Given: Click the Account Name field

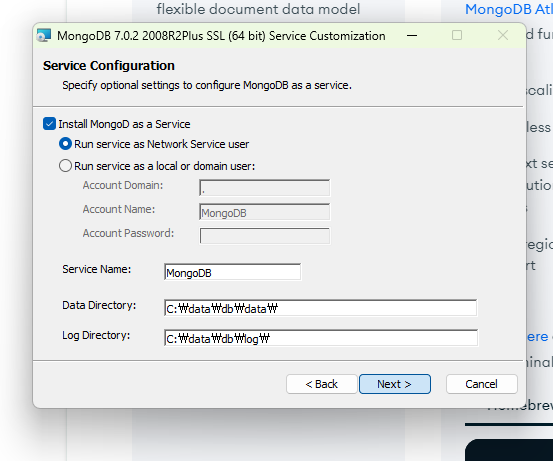Looking at the screenshot, I should [265, 212].
